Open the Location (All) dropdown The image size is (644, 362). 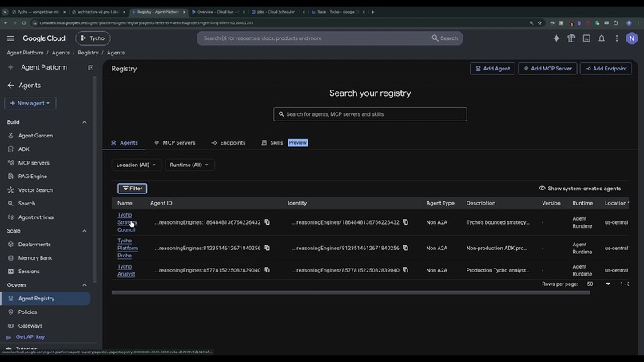pos(137,165)
